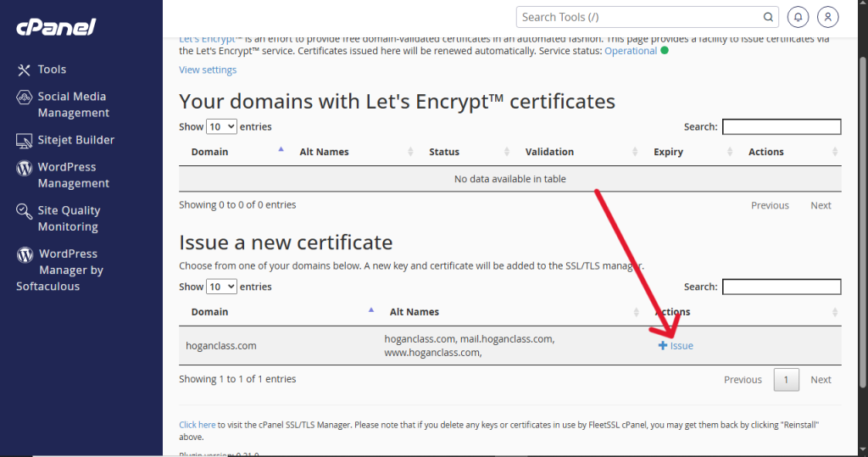Click the cPanel logo
Image resolution: width=868 pixels, height=457 pixels.
pyautogui.click(x=56, y=27)
